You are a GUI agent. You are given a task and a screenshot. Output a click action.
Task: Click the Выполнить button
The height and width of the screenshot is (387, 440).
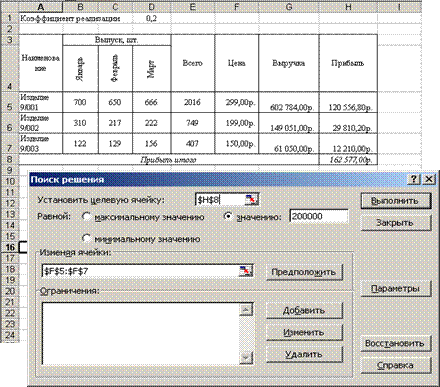pyautogui.click(x=396, y=201)
